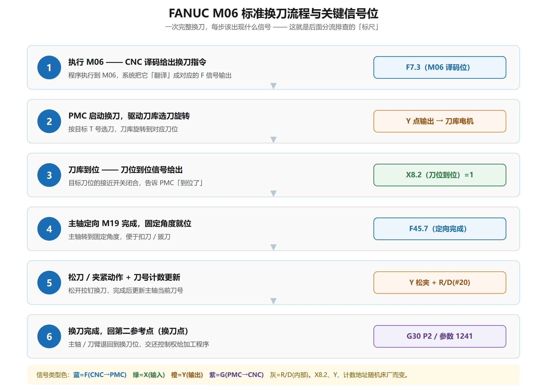Viewport: 547px width, 392px height.
Task: Click the description '主轴 / 刀臂退回到换刀位'
Action: [103, 344]
